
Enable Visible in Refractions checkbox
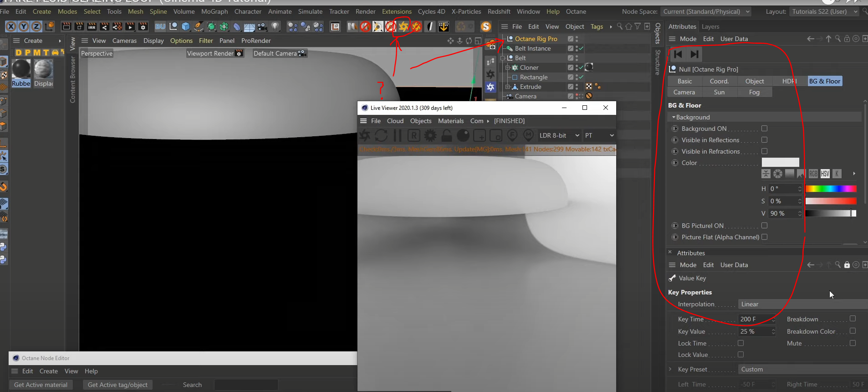coord(765,151)
